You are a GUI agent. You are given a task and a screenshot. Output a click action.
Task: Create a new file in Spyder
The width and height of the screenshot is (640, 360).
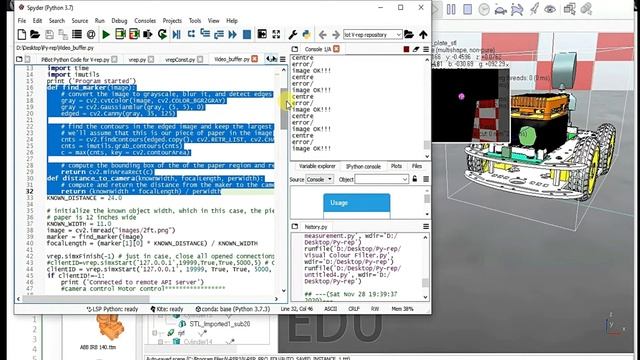(x=22, y=34)
